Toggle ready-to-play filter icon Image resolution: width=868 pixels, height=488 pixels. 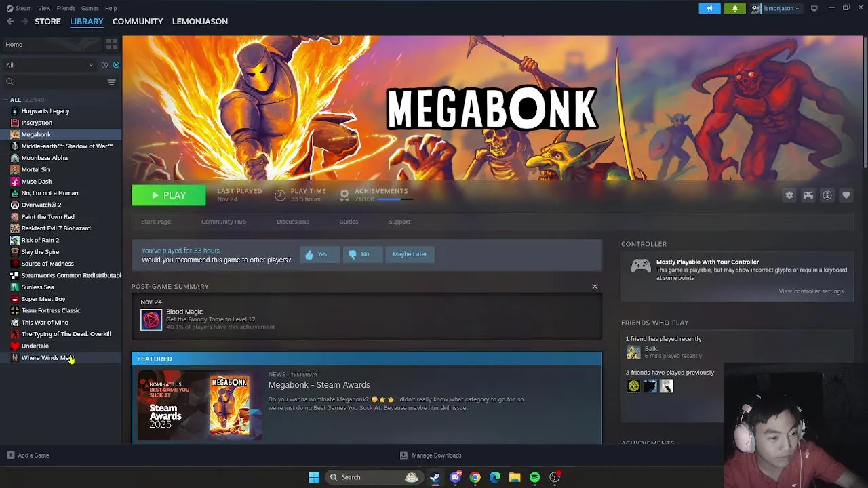(116, 65)
